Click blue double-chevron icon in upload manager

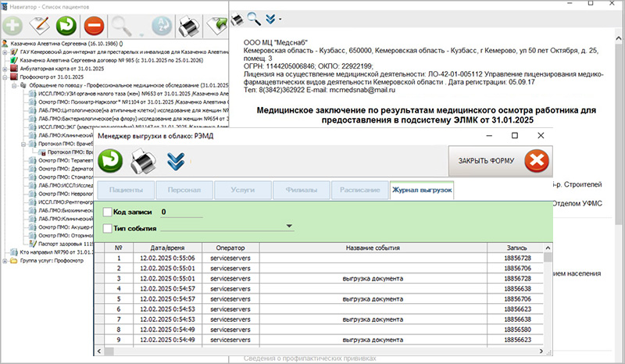[177, 162]
